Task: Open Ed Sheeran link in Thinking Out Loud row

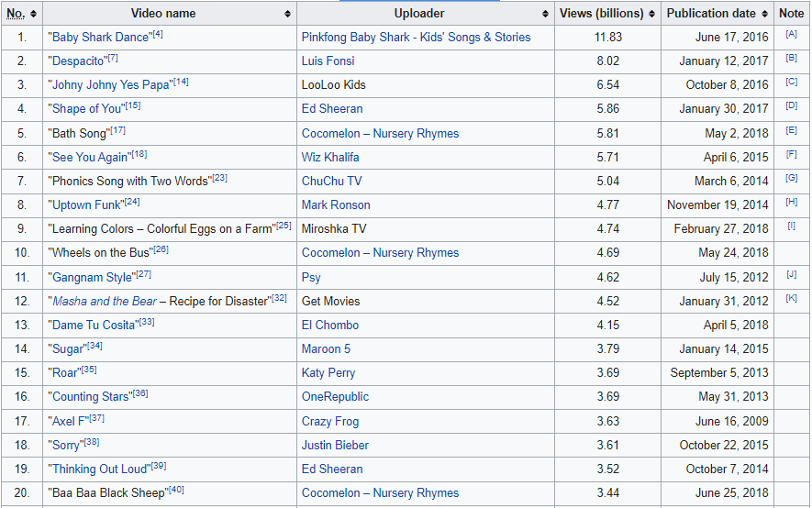Action: point(332,469)
